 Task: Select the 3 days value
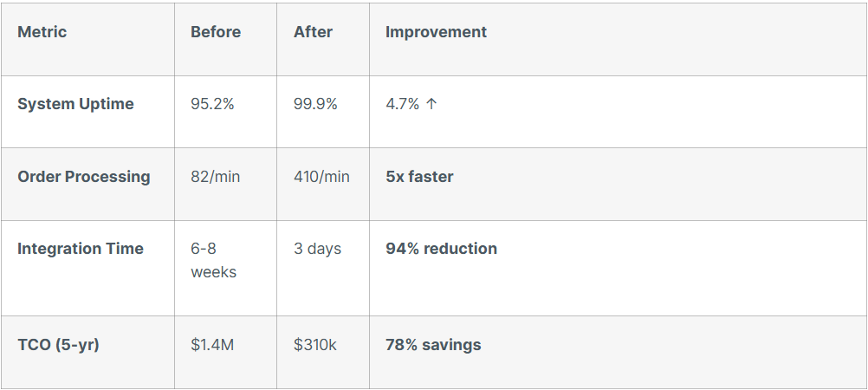point(317,249)
